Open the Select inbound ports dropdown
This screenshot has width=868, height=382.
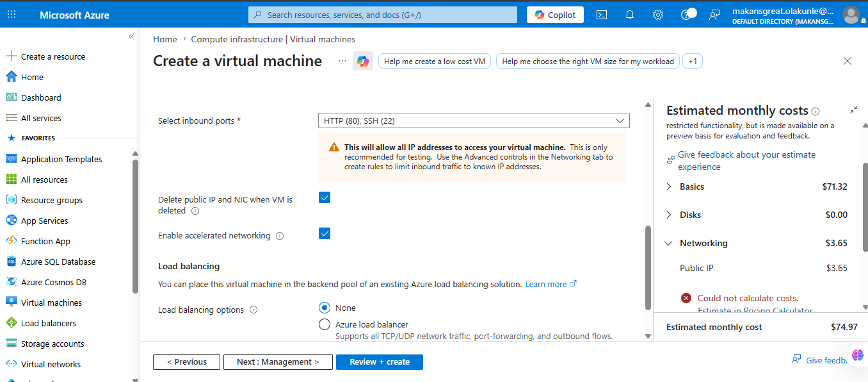click(474, 120)
